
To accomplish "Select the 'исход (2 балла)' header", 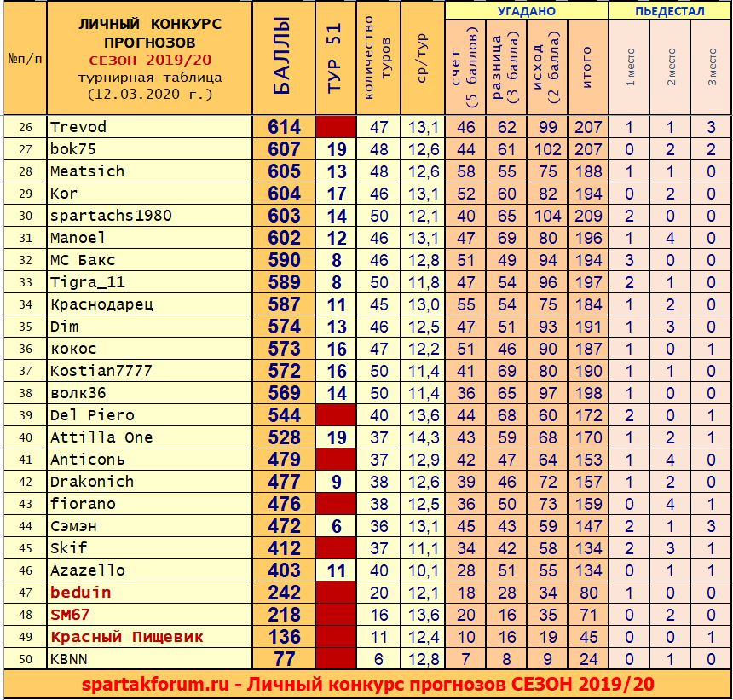I will pos(546,67).
